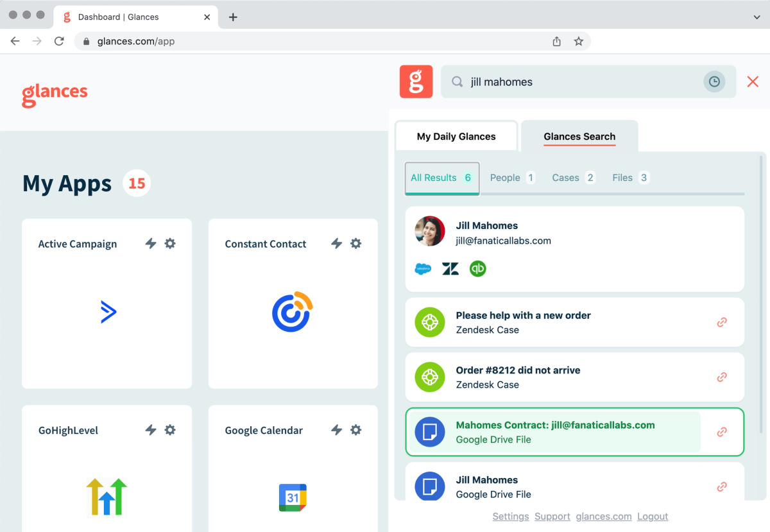Click GoHighLevel lightning bolt icon
The width and height of the screenshot is (770, 532).
(151, 430)
